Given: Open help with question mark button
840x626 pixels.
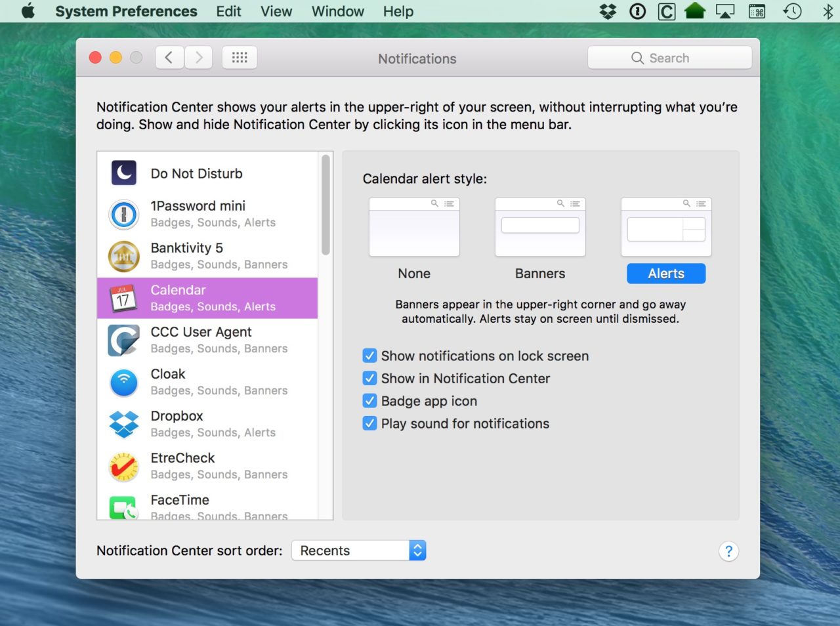Looking at the screenshot, I should tap(728, 551).
